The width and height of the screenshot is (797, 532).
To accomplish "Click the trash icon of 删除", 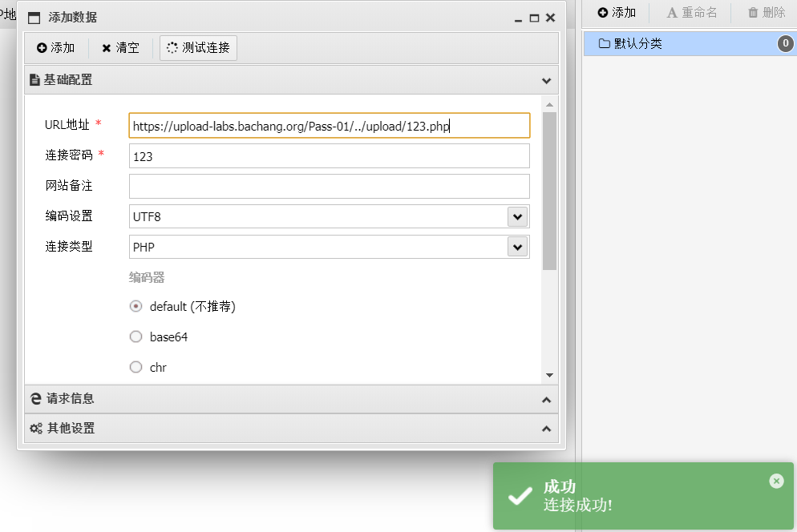I will pos(753,12).
